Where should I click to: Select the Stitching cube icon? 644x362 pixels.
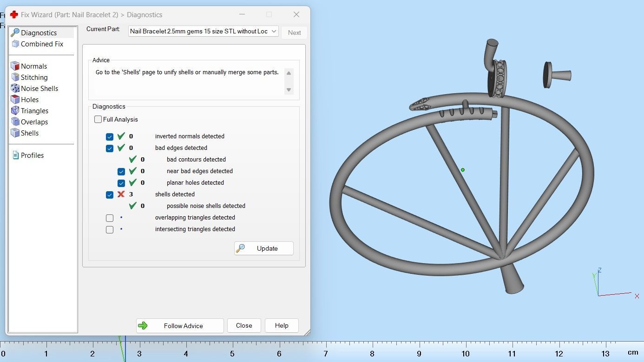[15, 77]
